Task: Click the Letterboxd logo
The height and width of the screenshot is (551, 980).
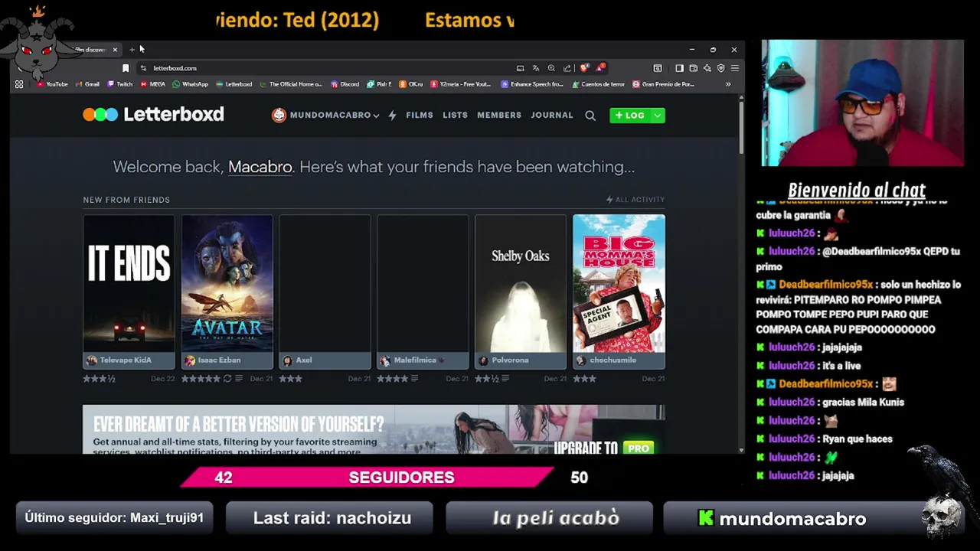Action: pos(153,115)
